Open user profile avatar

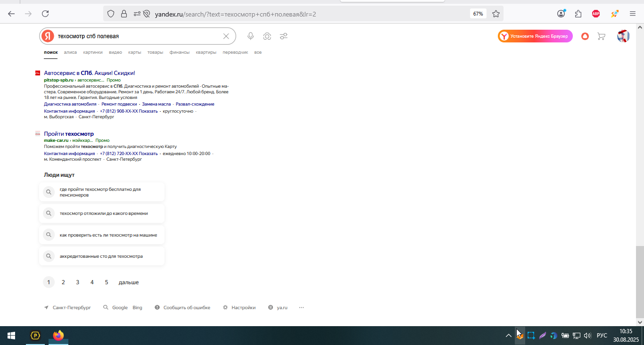point(623,36)
